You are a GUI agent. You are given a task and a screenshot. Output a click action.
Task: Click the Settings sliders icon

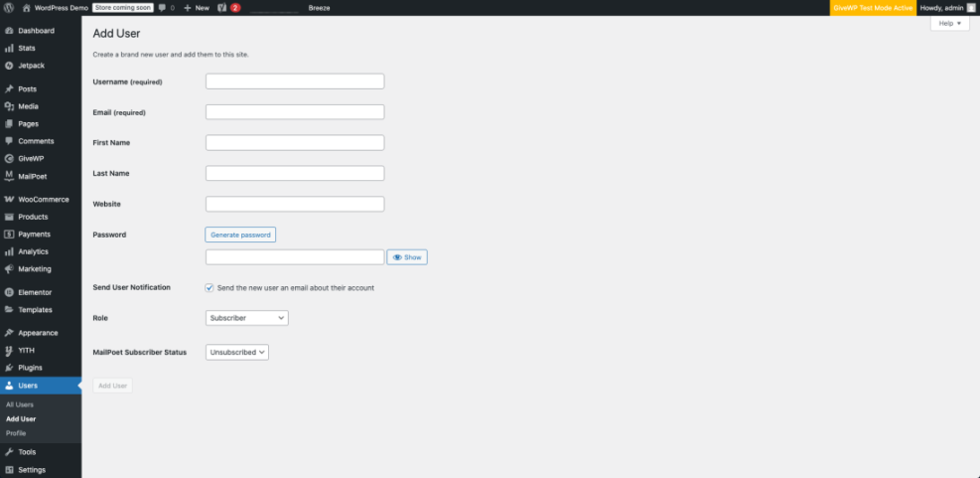(x=9, y=470)
